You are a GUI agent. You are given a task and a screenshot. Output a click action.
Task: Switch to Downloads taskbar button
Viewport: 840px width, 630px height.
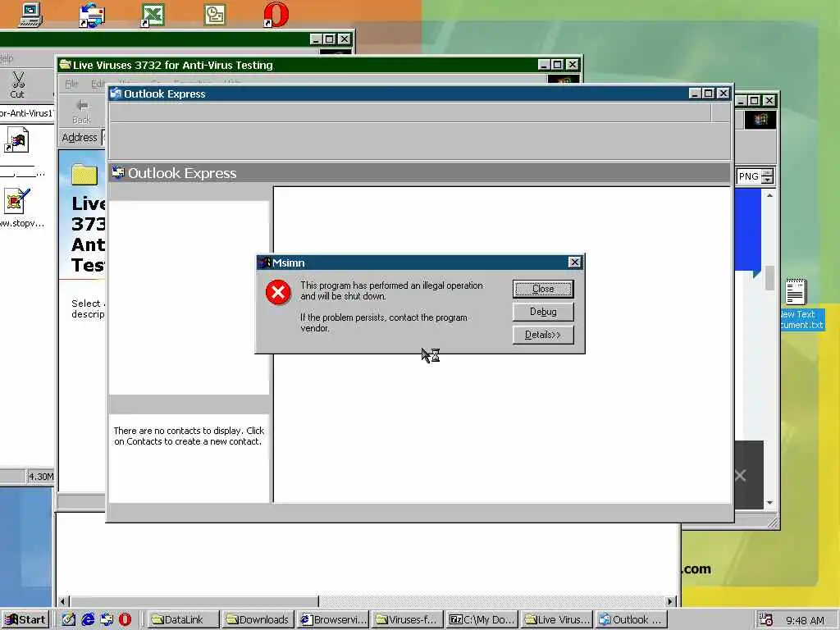pyautogui.click(x=258, y=620)
